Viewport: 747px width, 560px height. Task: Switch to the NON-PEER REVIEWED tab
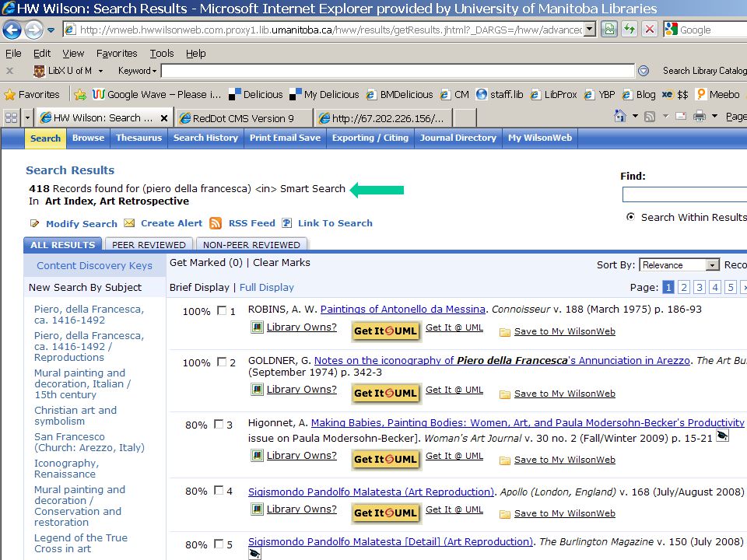251,245
